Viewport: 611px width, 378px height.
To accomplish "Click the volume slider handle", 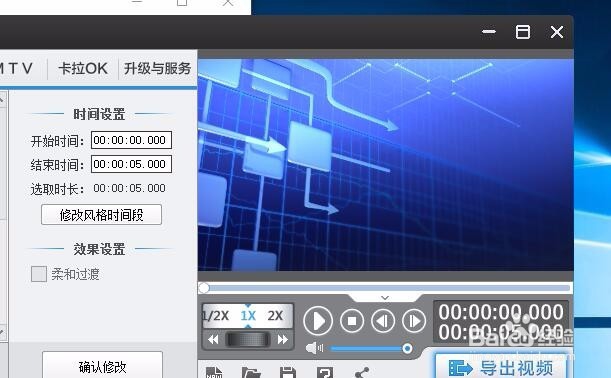I will [407, 348].
